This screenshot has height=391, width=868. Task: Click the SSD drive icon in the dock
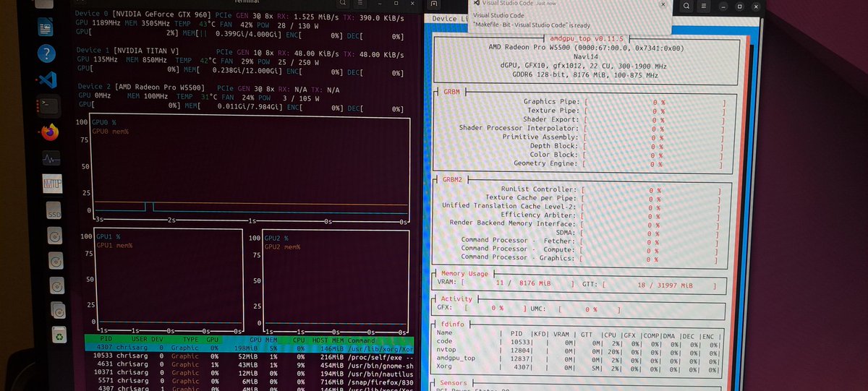(55, 211)
